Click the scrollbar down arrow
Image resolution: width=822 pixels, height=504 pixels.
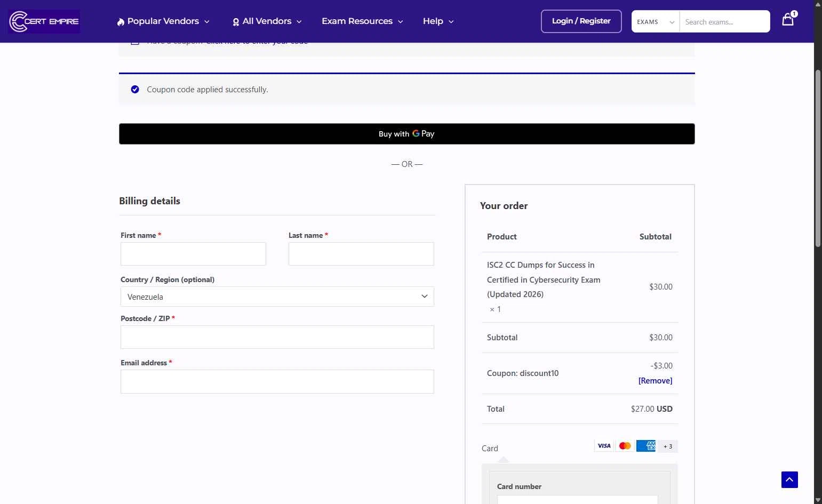pyautogui.click(x=818, y=500)
